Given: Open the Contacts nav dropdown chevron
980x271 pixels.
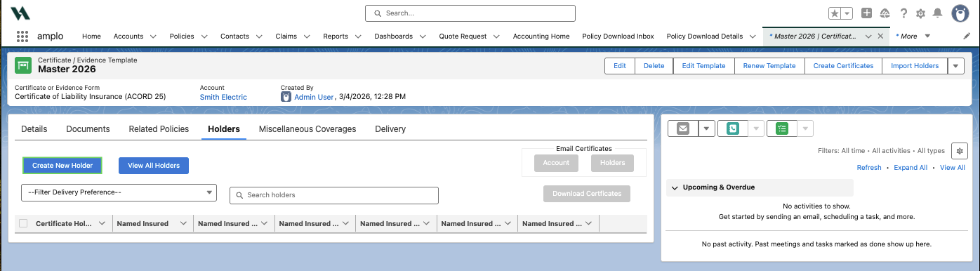Looking at the screenshot, I should (259, 37).
